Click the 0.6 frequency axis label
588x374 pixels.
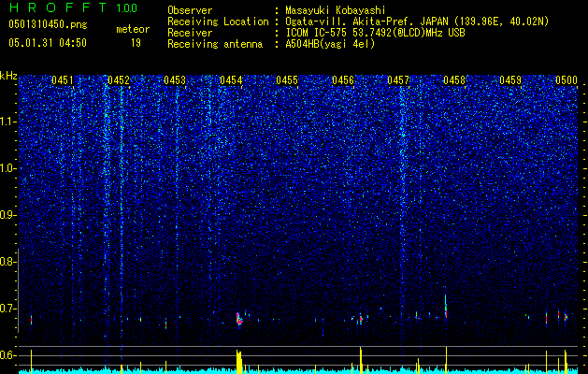[x=8, y=355]
